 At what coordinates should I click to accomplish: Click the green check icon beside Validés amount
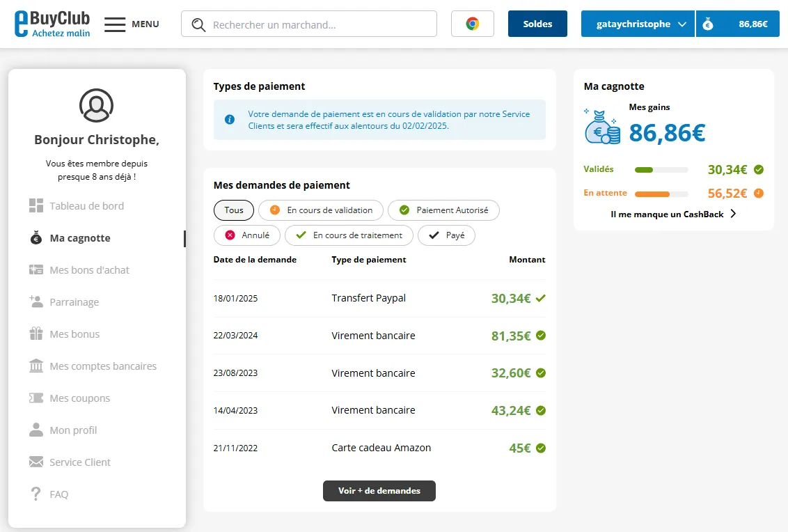pos(759,169)
